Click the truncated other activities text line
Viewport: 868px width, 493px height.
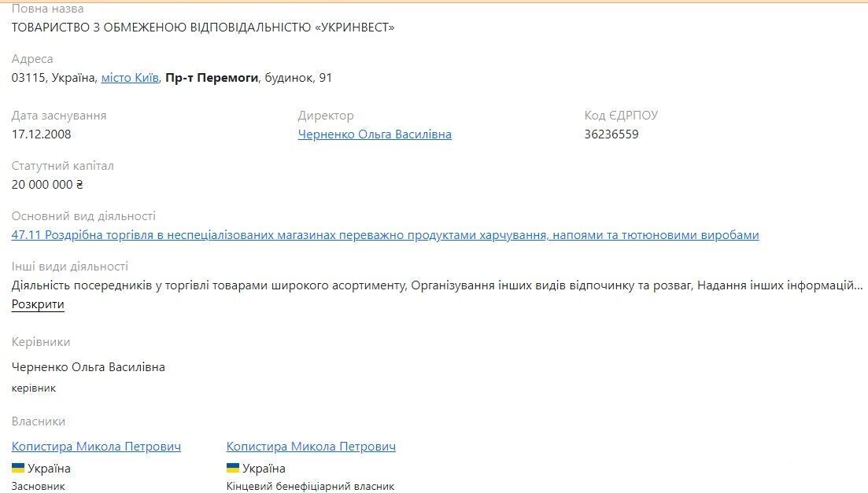[437, 285]
